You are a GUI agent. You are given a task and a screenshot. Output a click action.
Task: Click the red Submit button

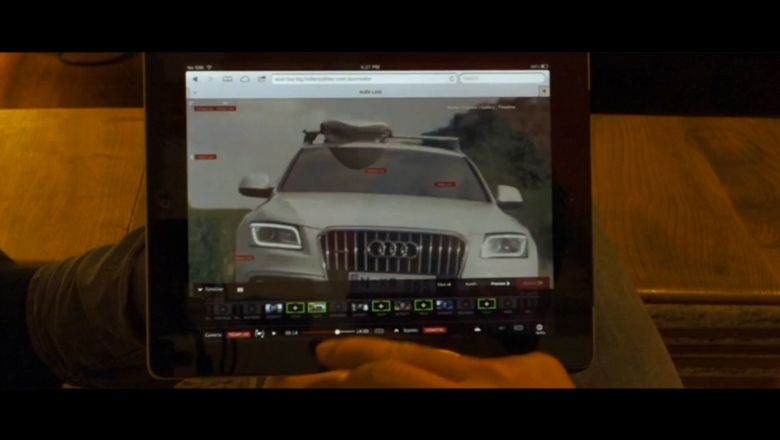(533, 283)
